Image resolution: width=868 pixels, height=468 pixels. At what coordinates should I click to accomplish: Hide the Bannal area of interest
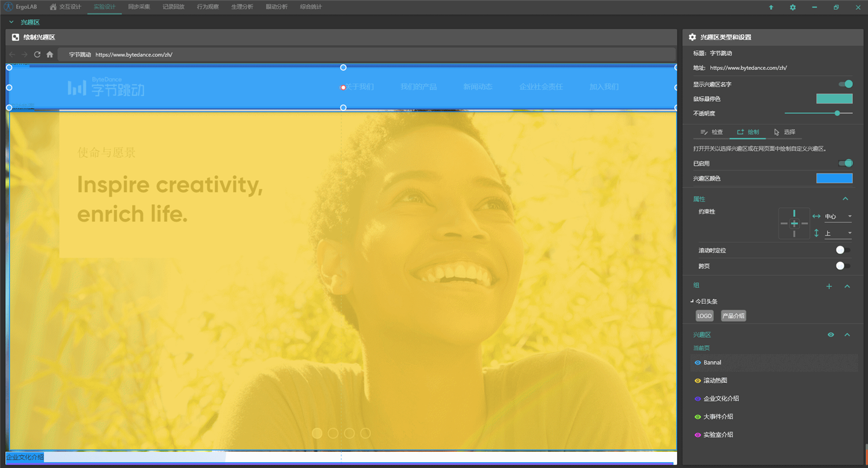click(x=697, y=363)
